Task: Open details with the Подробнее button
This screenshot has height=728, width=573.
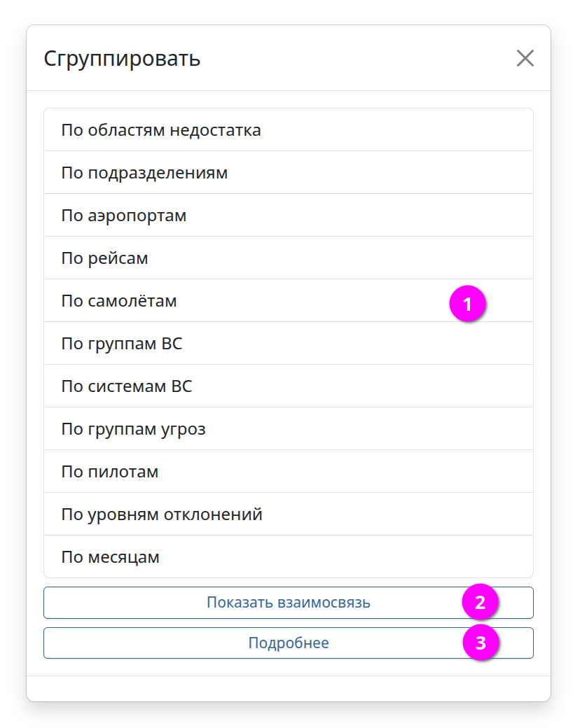Action: (x=288, y=643)
